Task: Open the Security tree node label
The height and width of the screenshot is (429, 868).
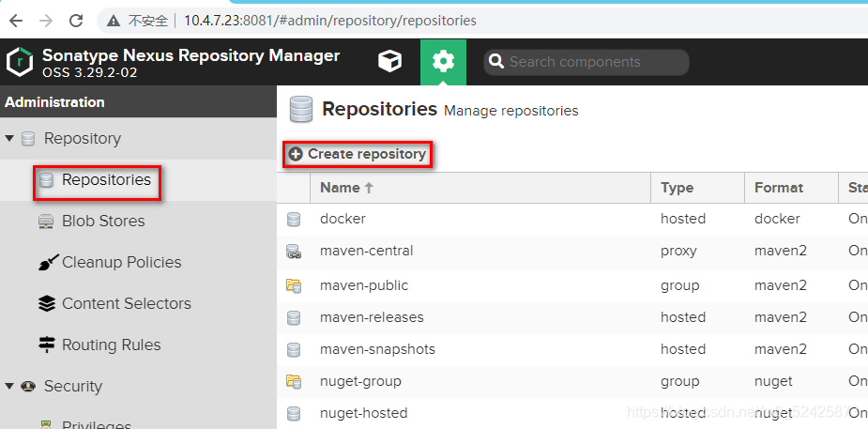Action: (x=73, y=387)
